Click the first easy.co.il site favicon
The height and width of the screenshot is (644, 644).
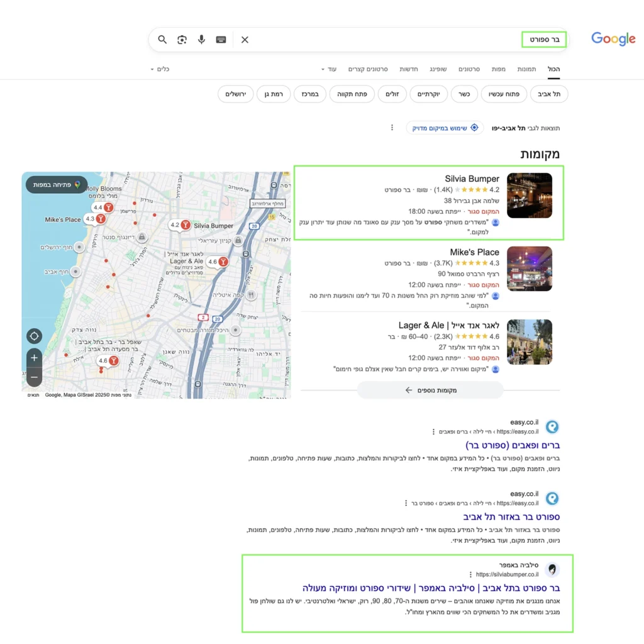click(552, 427)
